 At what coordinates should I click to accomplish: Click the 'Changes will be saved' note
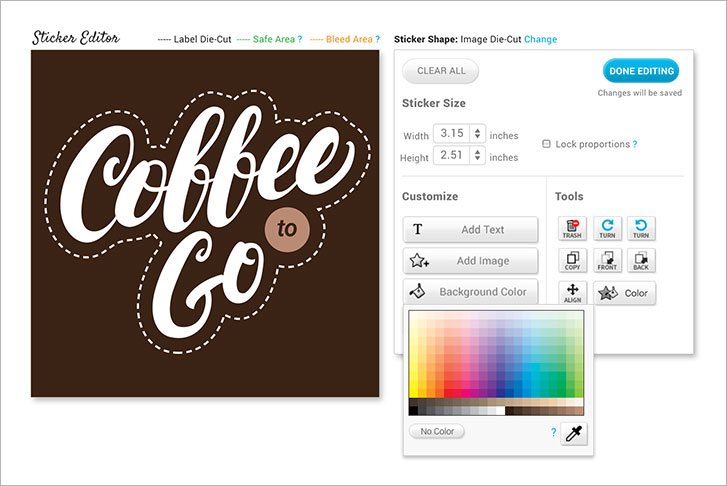pyautogui.click(x=639, y=93)
